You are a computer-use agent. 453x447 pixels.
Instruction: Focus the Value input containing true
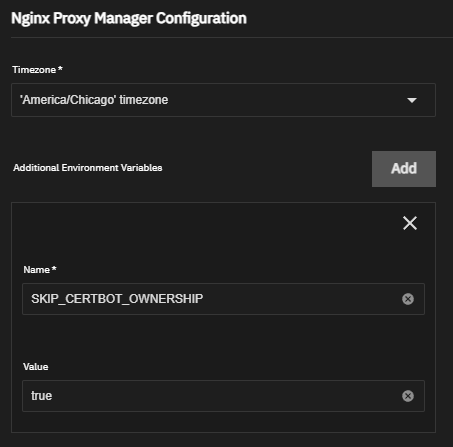pos(223,396)
